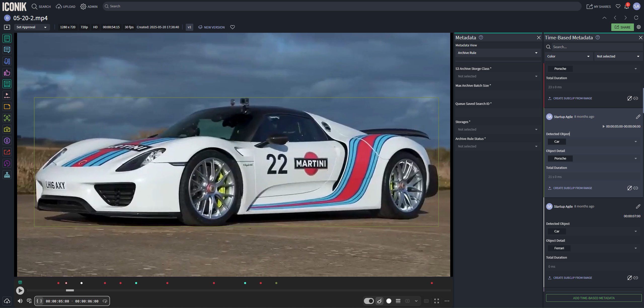Click the volume speaker icon
Image resolution: width=644 pixels, height=308 pixels.
pos(20,301)
